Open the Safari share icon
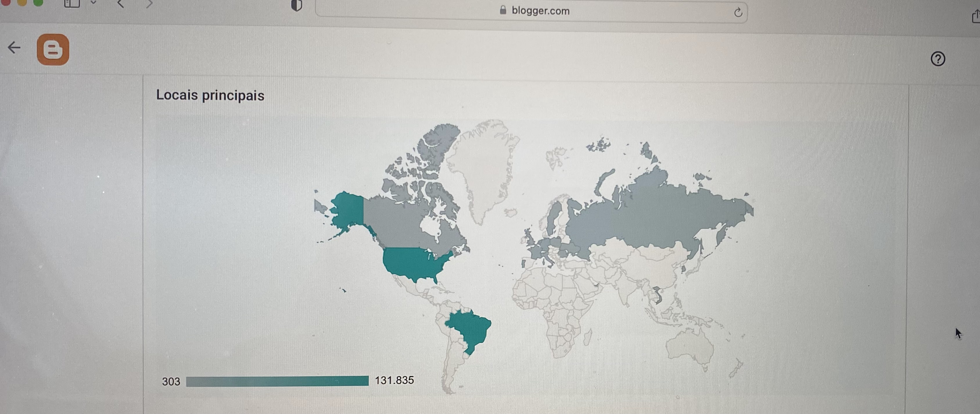The image size is (980, 414). 976,16
